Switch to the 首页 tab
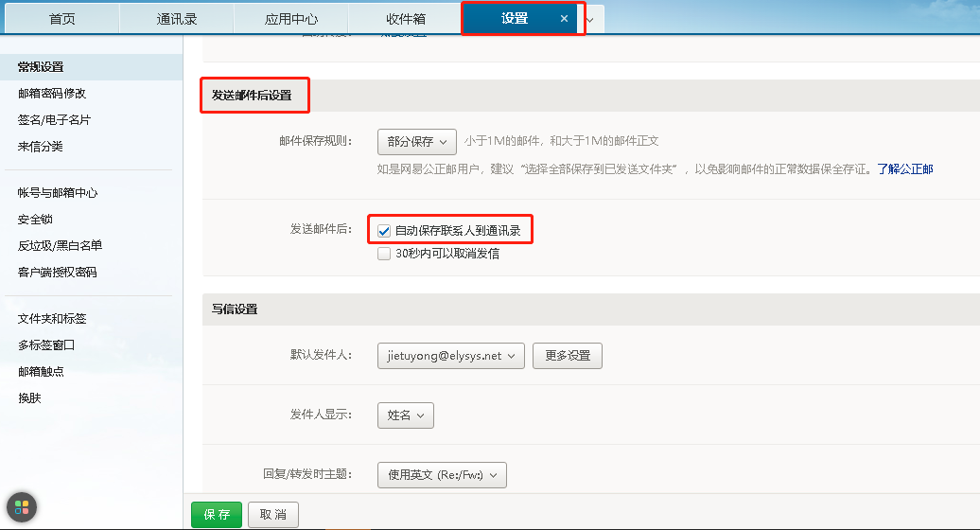The image size is (980, 530). coord(62,19)
